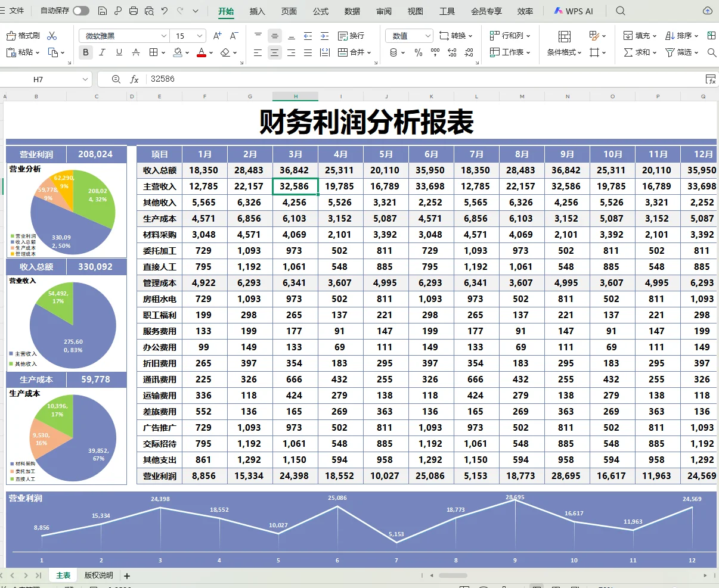This screenshot has height=588, width=719.
Task: Select the 3月 主营收入 cell 32,586
Action: coord(295,186)
